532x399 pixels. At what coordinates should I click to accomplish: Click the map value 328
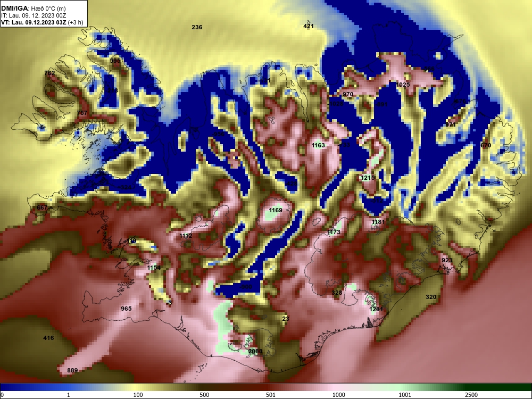(x=337, y=293)
